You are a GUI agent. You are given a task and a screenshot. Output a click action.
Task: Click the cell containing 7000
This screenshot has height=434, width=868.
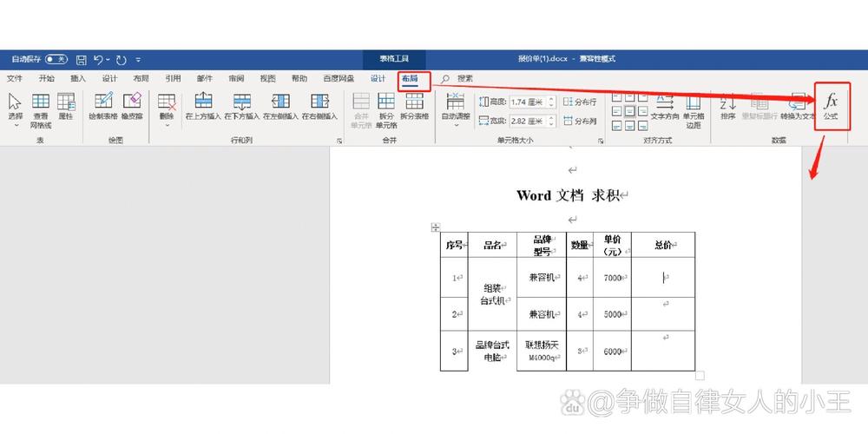click(612, 278)
